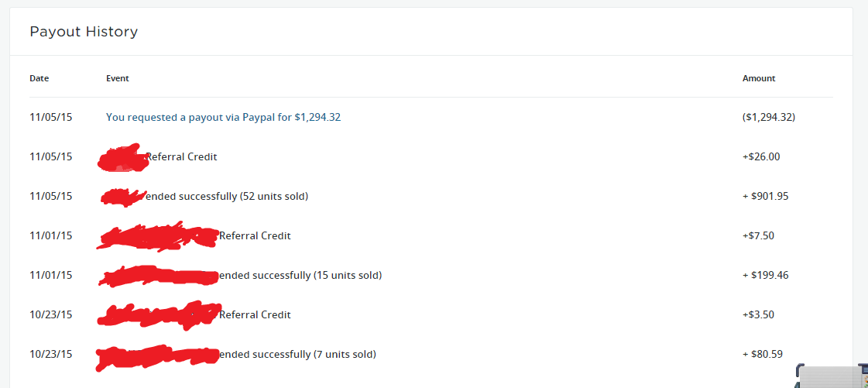868x388 pixels.
Task: Select the + $901.95 amount
Action: coord(765,197)
